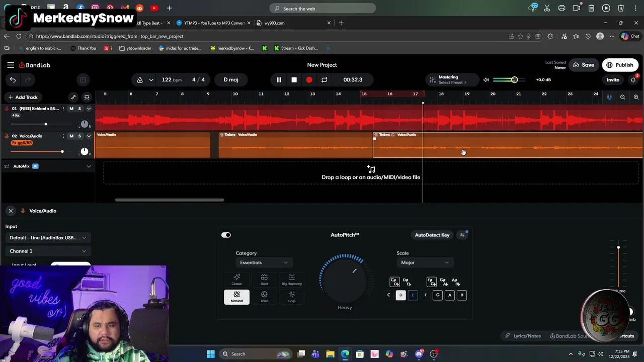644x362 pixels.
Task: Open the Category Essentials dropdown
Action: pos(264,262)
